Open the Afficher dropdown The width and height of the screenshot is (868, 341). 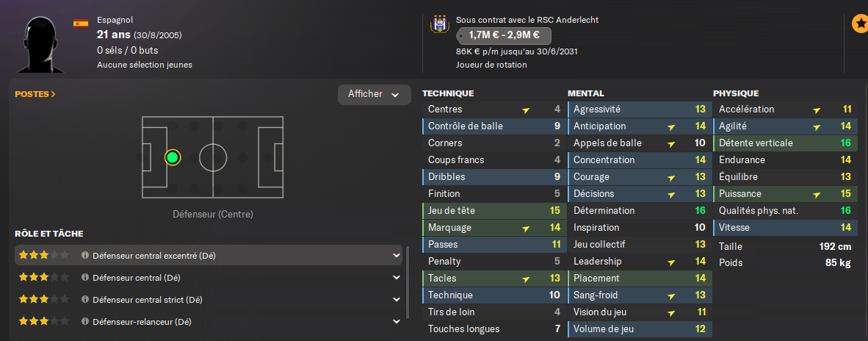[x=374, y=94]
